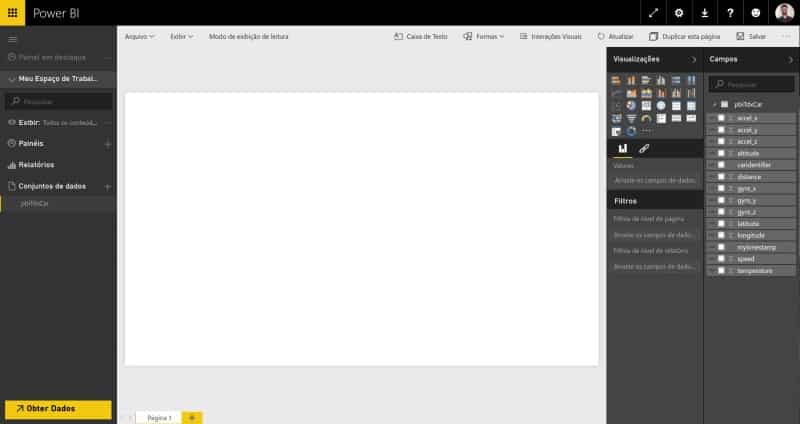
Task: Select the gauge visualization icon
Action: [x=646, y=119]
